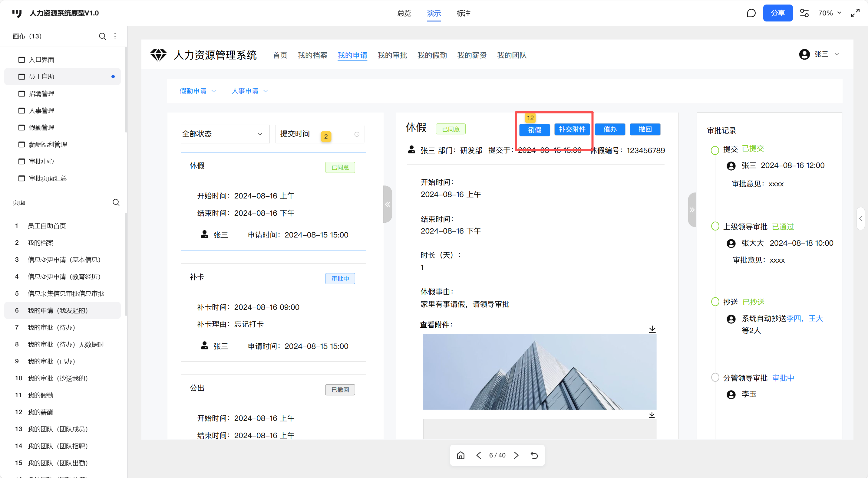Toggle the right-edge side panel arrow
Viewport: 868px width, 478px height.
[x=860, y=218]
